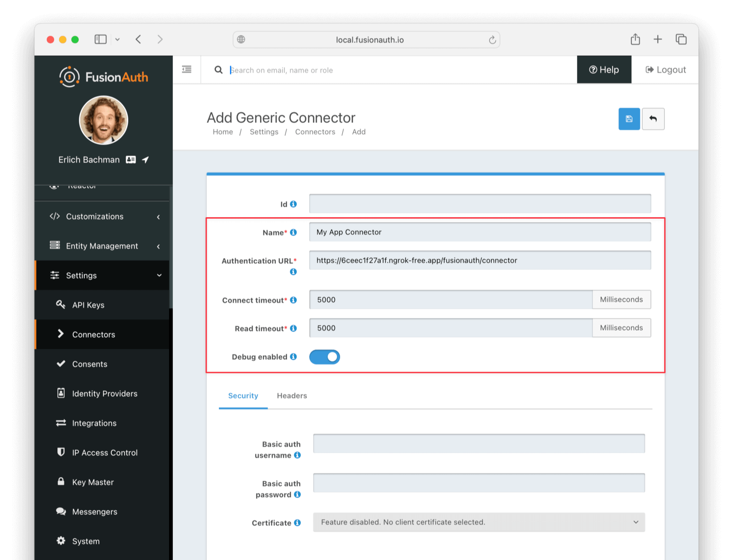733x560 pixels.
Task: Expand the Customizations menu section
Action: 94,216
